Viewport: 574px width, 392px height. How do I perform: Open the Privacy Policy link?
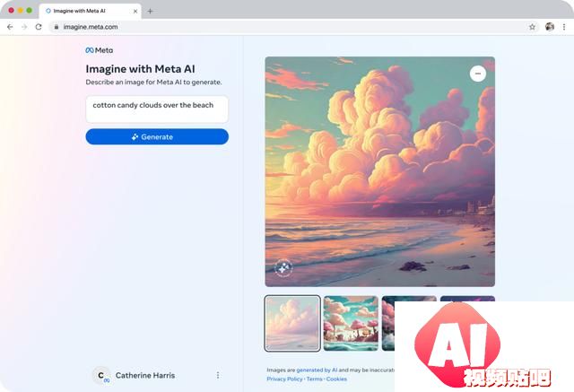(285, 379)
